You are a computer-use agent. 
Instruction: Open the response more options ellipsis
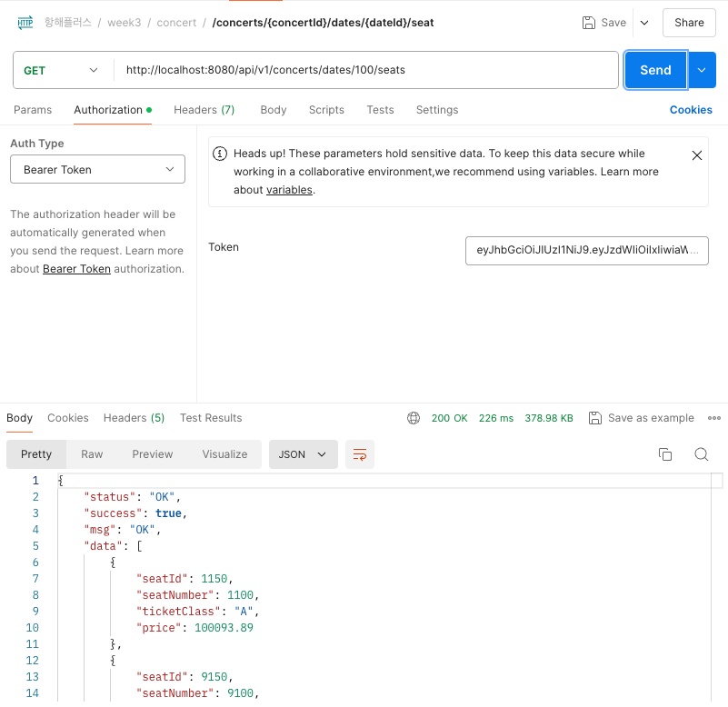pos(713,418)
